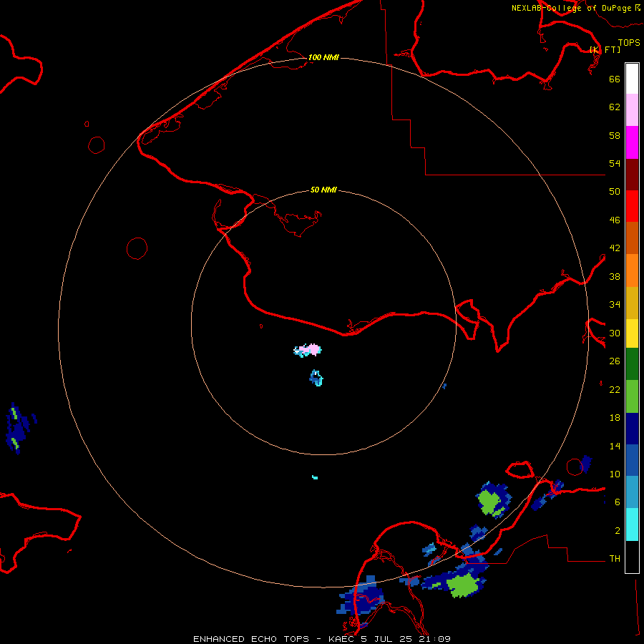The image size is (644, 644).
Task: Click the orange 42 kft legend swatch
Action: coord(632,270)
